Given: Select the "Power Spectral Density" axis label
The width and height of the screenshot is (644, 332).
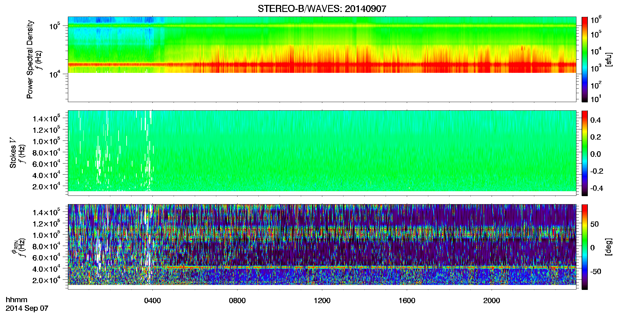Looking at the screenshot, I should tap(30, 59).
